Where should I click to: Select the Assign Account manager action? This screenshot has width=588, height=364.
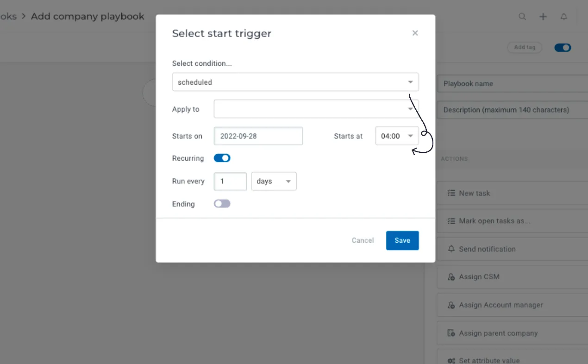[x=513, y=305]
